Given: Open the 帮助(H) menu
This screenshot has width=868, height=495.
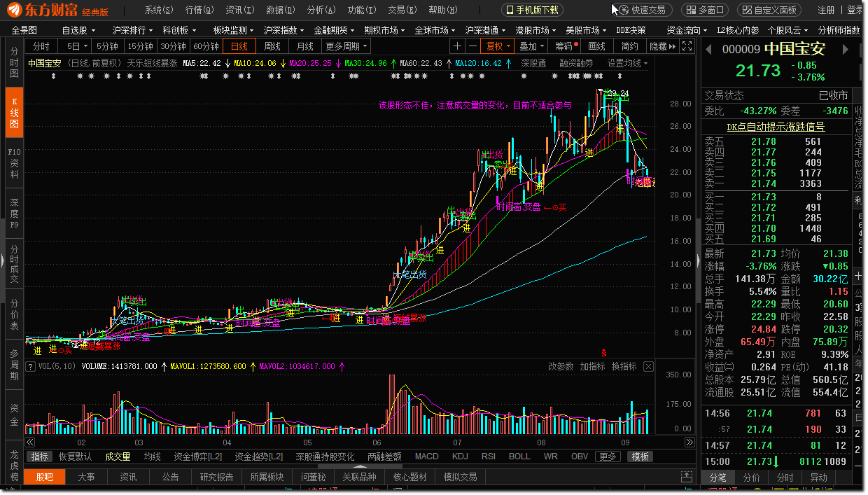Looking at the screenshot, I should pos(443,10).
